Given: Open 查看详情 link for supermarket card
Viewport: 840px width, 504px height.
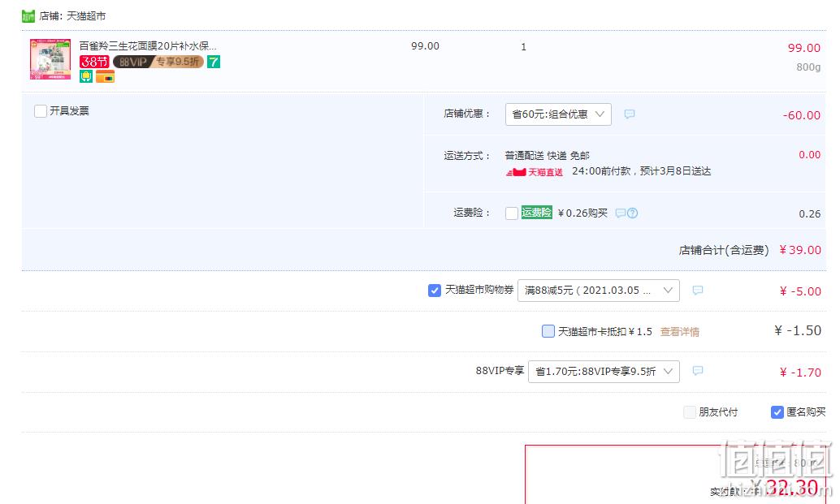Looking at the screenshot, I should pos(679,332).
